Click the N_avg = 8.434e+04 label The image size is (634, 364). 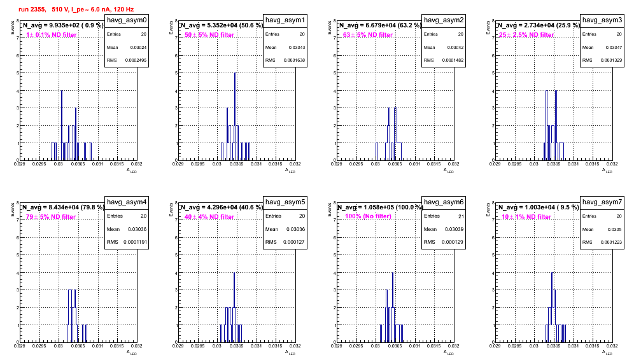tap(62, 207)
